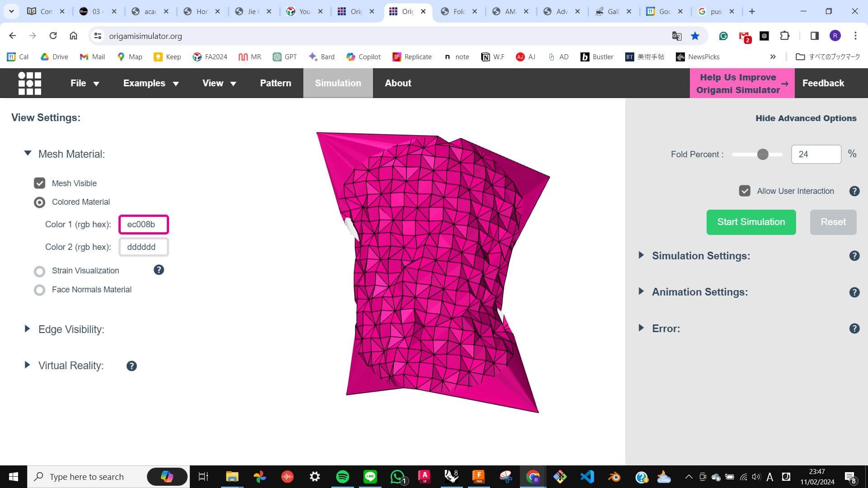
Task: Select the Face Normals Material radio button
Action: tap(39, 290)
